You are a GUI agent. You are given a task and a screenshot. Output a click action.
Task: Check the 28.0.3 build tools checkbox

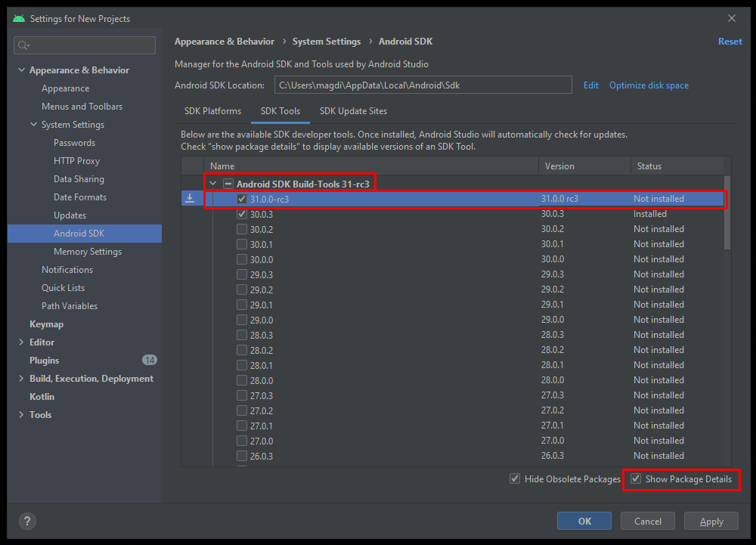[242, 335]
